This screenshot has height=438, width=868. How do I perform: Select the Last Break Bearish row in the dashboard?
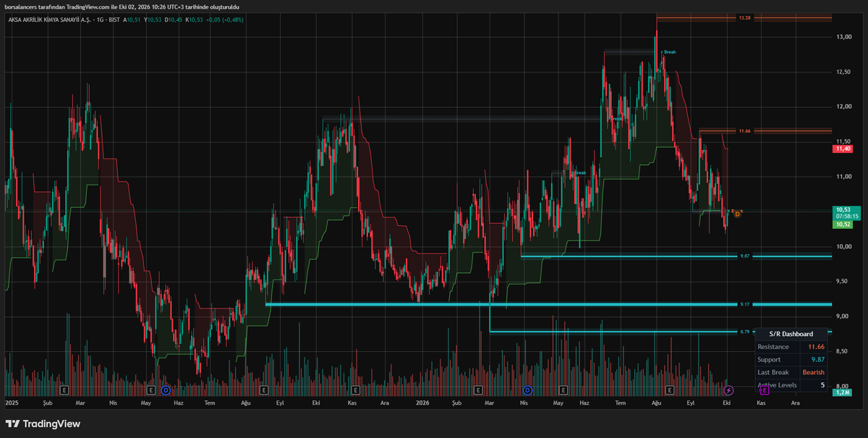(792, 372)
